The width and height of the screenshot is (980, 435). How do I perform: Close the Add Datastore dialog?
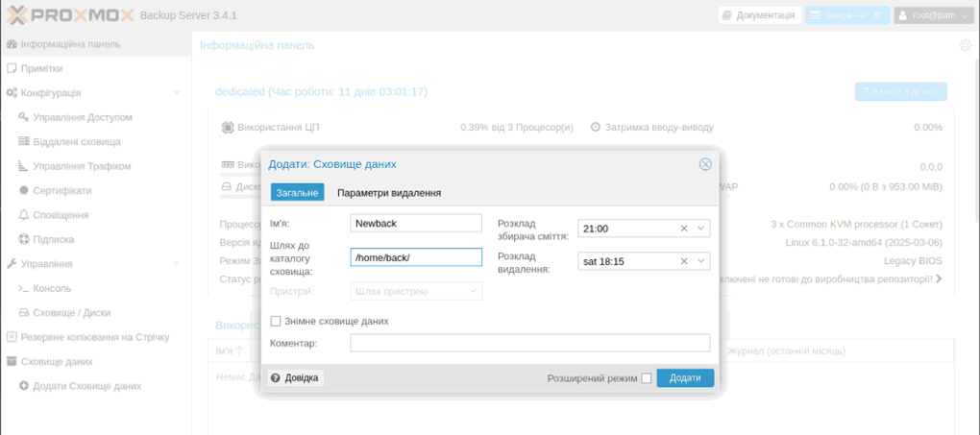pos(705,164)
